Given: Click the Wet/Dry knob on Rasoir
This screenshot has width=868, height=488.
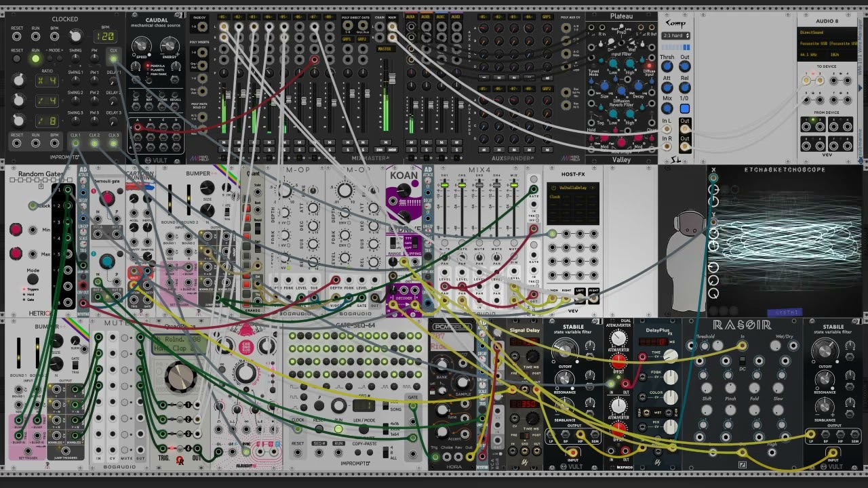Looking at the screenshot, I should pos(775,346).
